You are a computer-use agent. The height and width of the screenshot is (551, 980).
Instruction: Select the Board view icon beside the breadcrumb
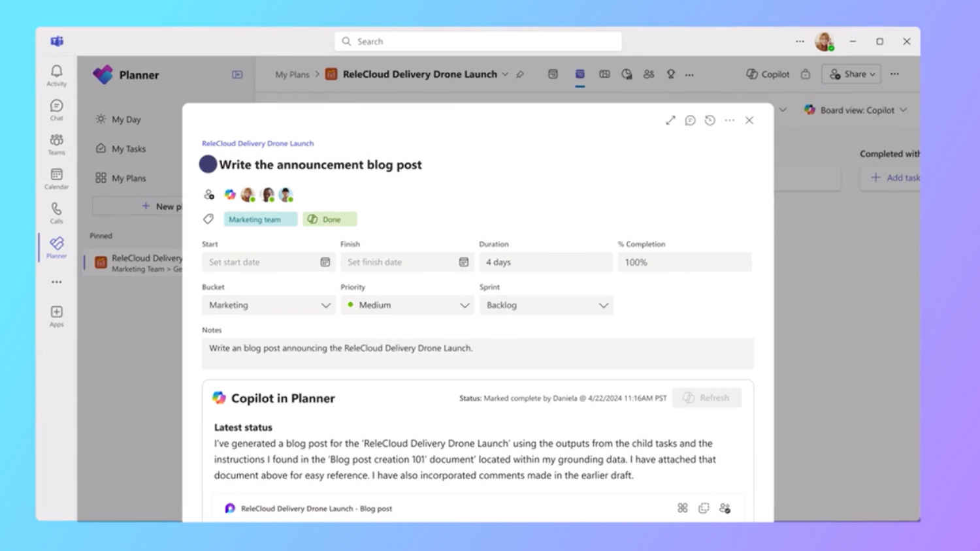tap(580, 74)
